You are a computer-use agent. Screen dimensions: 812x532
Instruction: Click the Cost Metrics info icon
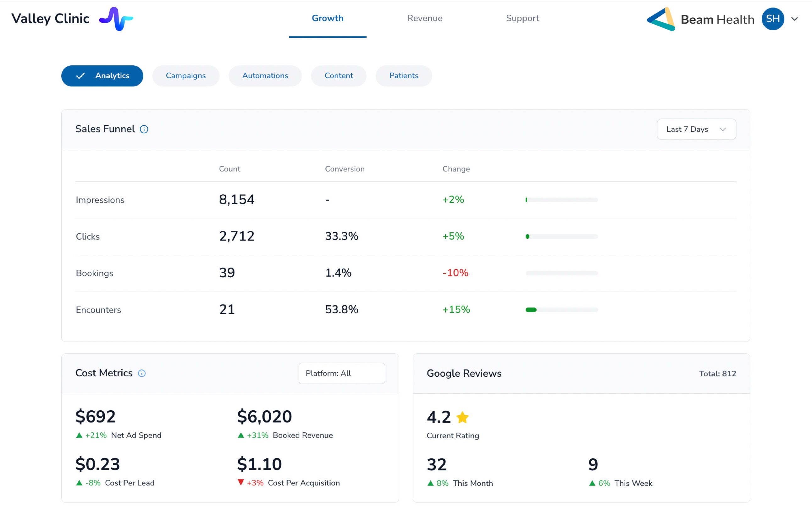(x=141, y=373)
